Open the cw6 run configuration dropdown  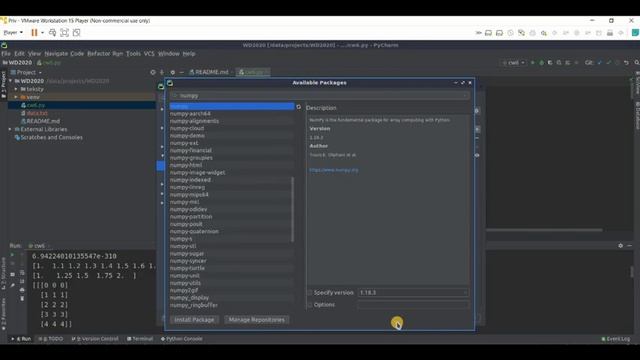point(513,63)
